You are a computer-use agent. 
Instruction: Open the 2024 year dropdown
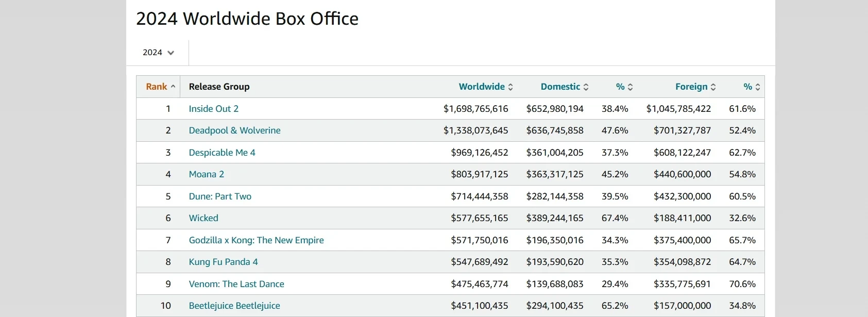coord(158,53)
